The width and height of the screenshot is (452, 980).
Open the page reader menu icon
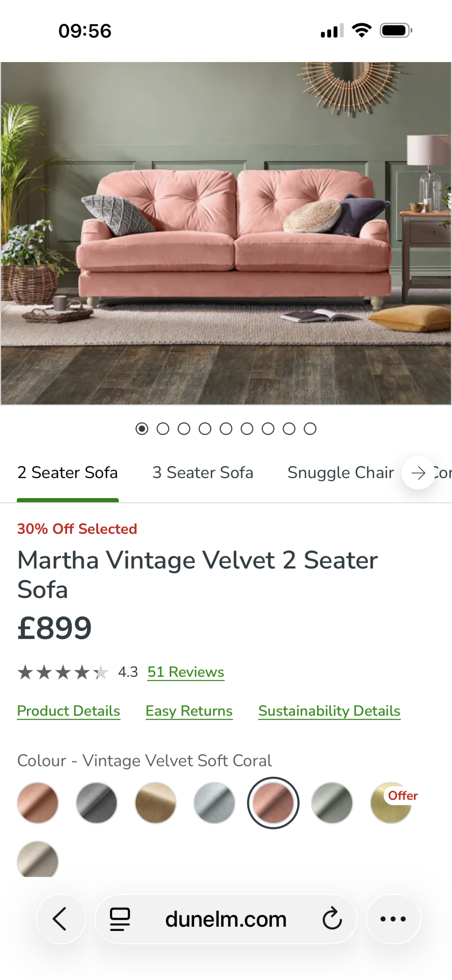click(120, 919)
